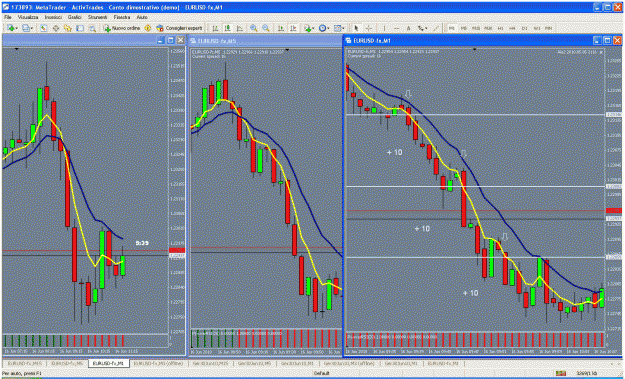Switch to candlestick chart display icon
625x379 pixels.
(x=228, y=28)
